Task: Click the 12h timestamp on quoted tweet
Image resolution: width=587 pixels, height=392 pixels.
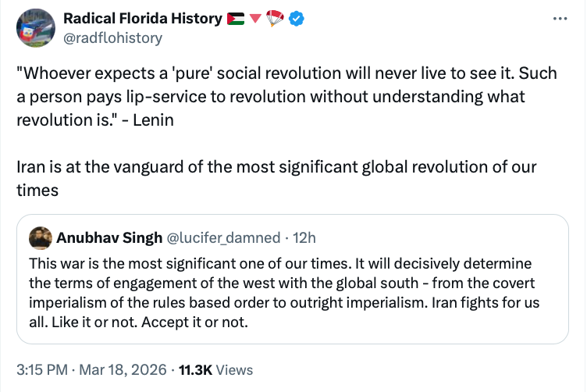Action: pyautogui.click(x=305, y=237)
